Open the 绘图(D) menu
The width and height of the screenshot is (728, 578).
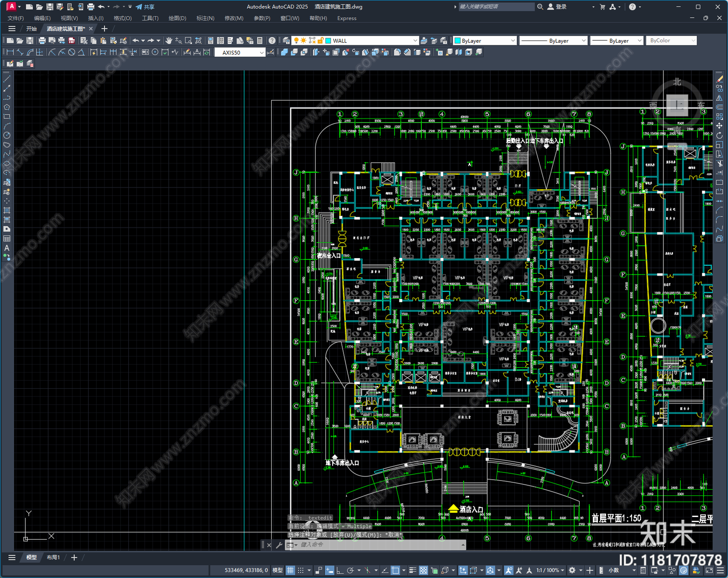[x=177, y=18]
